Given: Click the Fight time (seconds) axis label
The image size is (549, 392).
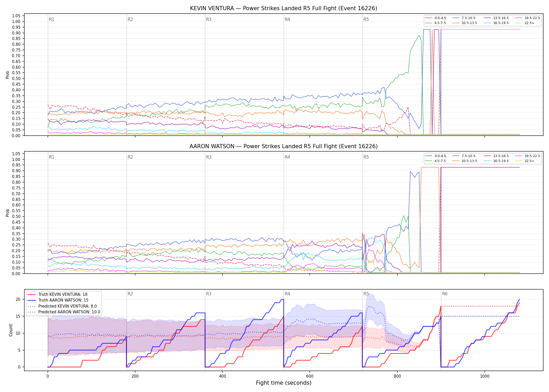Looking at the screenshot, I should click(284, 383).
